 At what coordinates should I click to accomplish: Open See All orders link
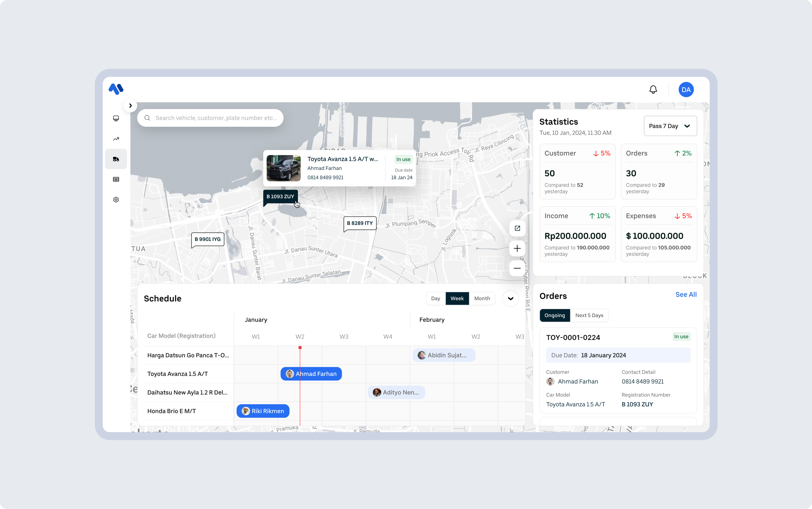[x=686, y=294]
